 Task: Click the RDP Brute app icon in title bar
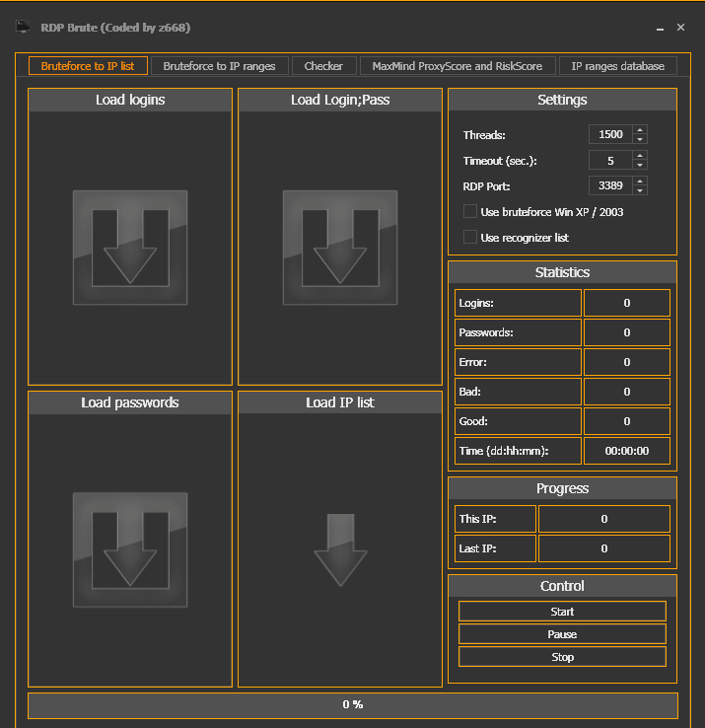tap(23, 28)
